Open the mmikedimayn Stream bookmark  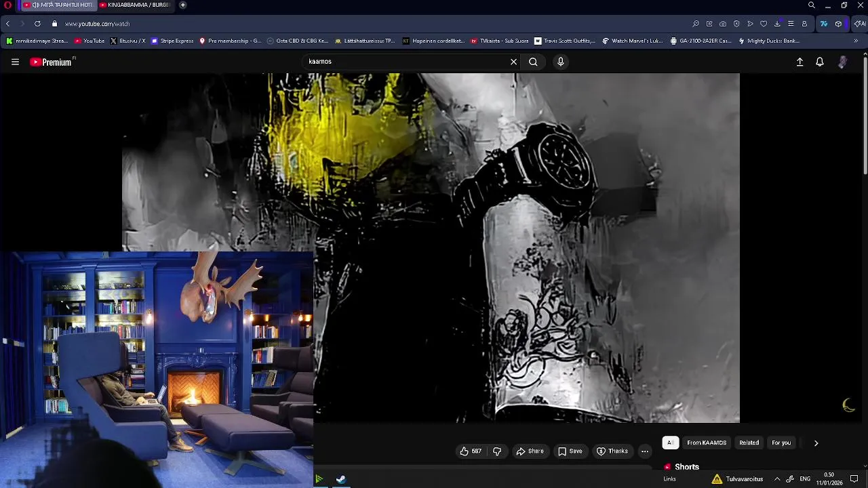coord(37,41)
